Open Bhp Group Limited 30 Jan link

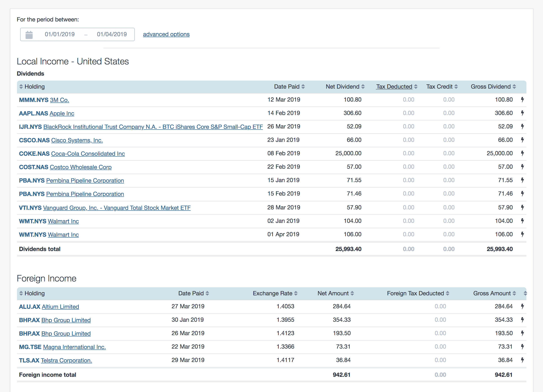(66, 320)
